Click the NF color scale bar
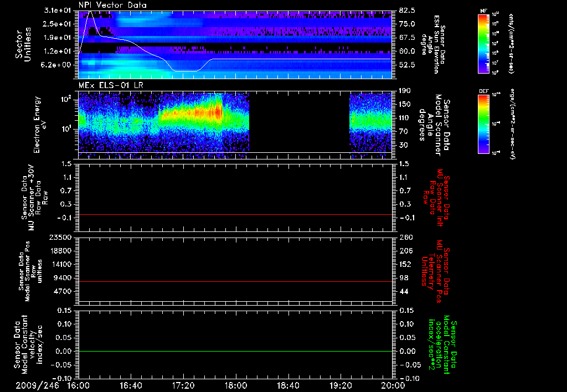 483,43
